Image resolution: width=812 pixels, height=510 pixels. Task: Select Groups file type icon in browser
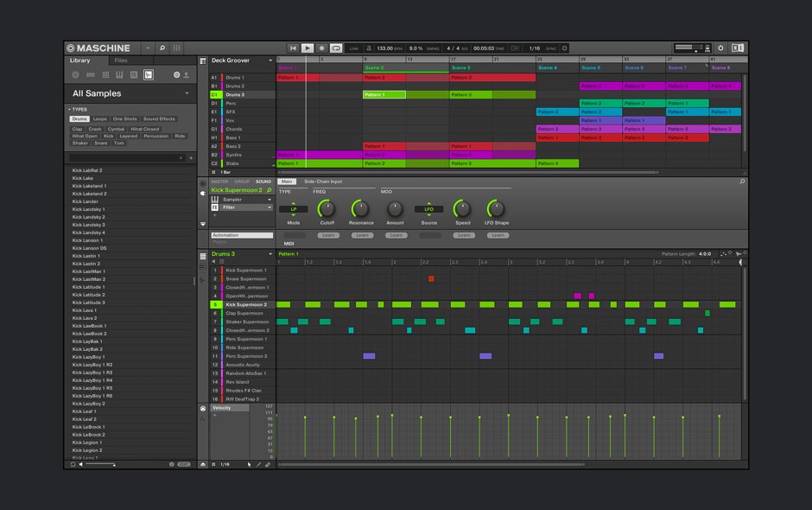(91, 74)
